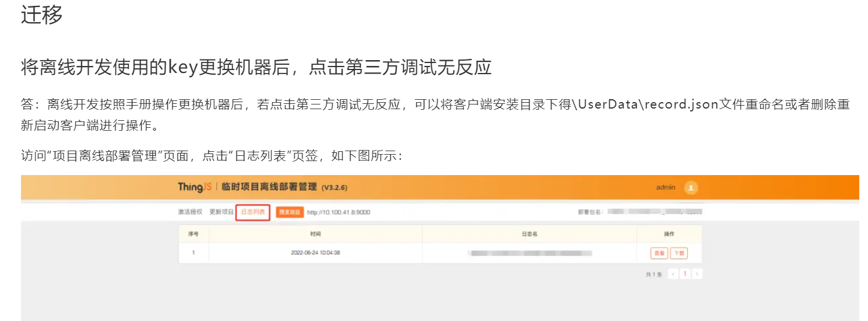Click the 操作 column header

pos(669,233)
